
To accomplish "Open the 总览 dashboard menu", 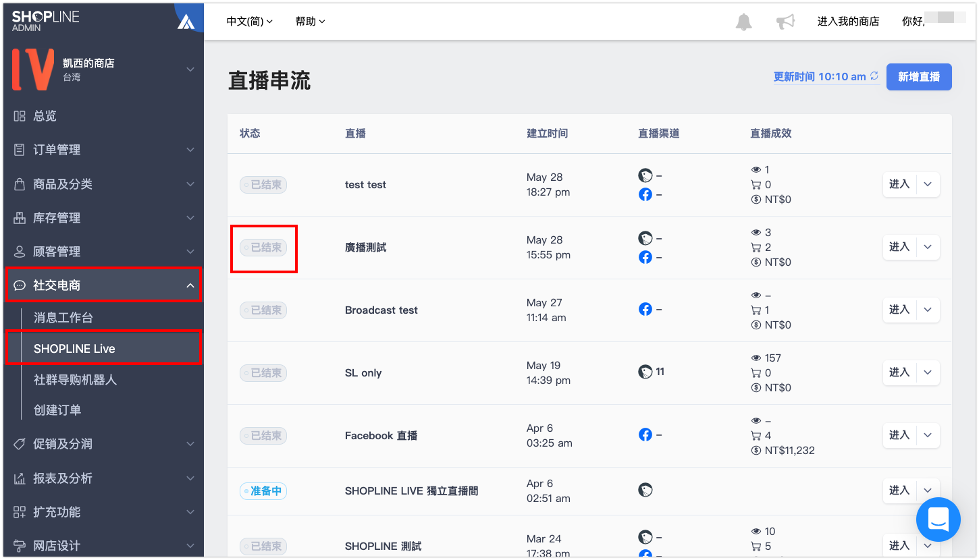I will 103,116.
